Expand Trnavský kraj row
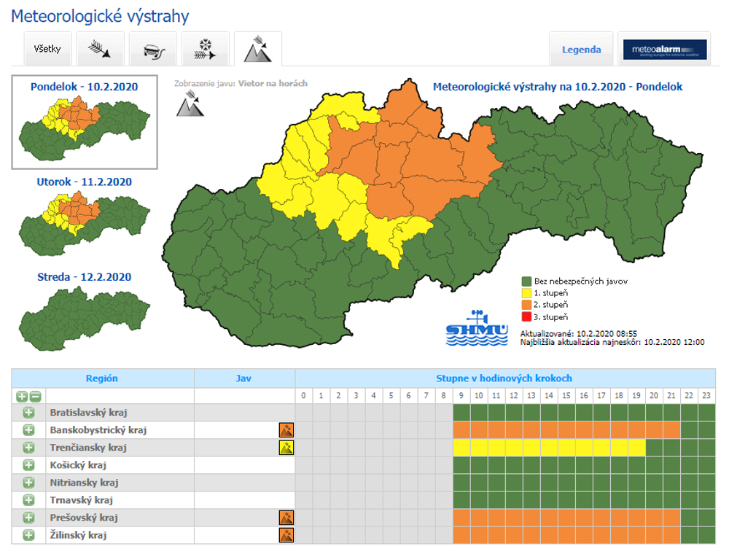 pyautogui.click(x=28, y=500)
